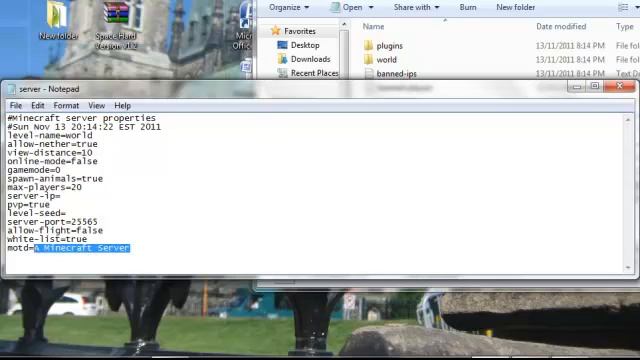This screenshot has height=360, width=640.
Task: Open the Notepad Format menu
Action: point(66,106)
